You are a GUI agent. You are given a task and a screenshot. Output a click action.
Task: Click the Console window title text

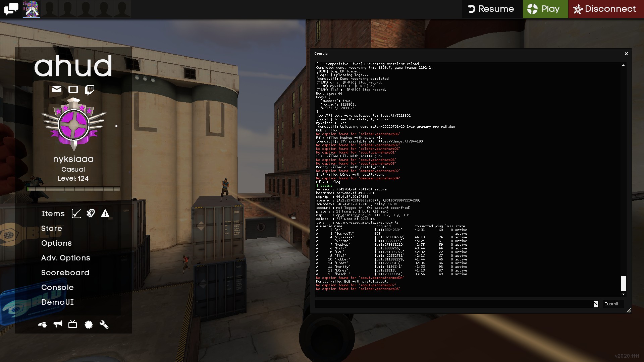click(321, 54)
